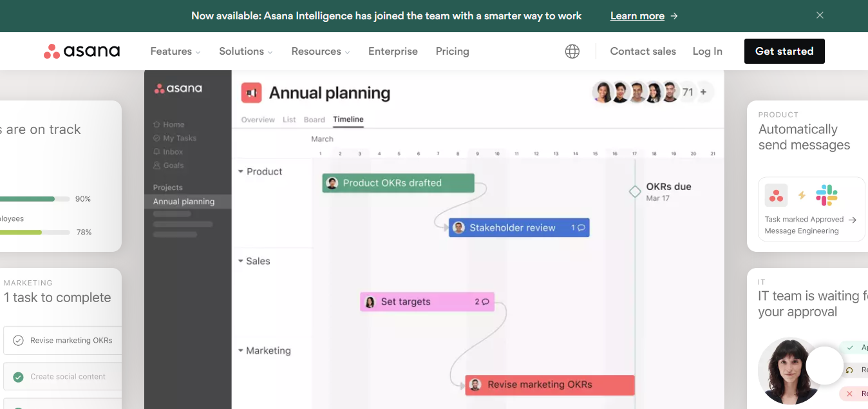Viewport: 868px width, 409px height.
Task: Click the Asana logo in the dark sidebar
Action: pos(178,88)
